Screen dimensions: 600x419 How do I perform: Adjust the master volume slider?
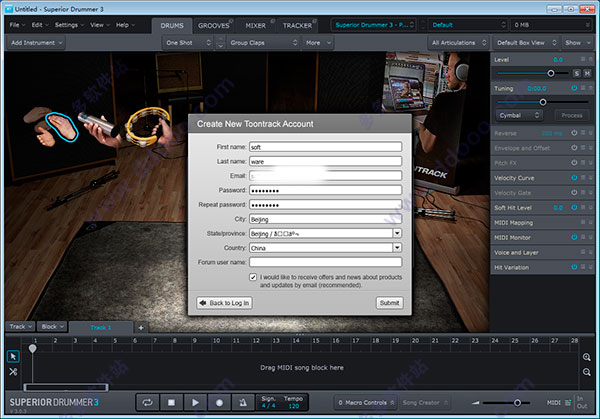[x=517, y=403]
